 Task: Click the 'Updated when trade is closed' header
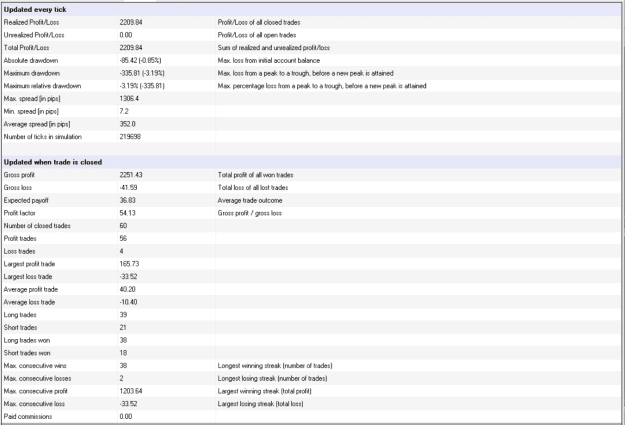pos(53,162)
